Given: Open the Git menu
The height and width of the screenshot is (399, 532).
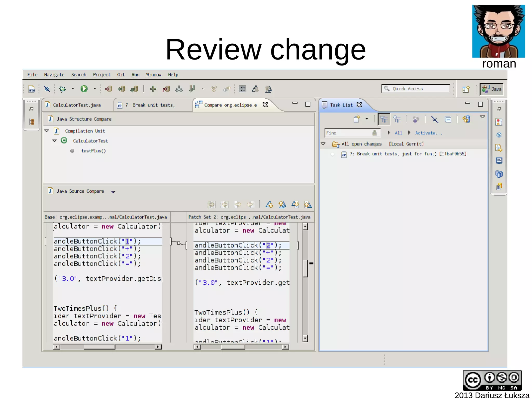Looking at the screenshot, I should click(121, 75).
